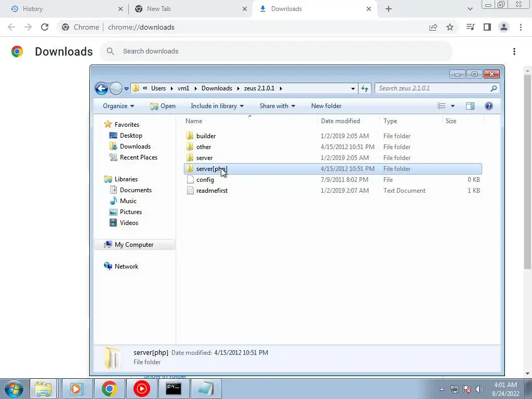Open the more view options arrow

[453, 106]
